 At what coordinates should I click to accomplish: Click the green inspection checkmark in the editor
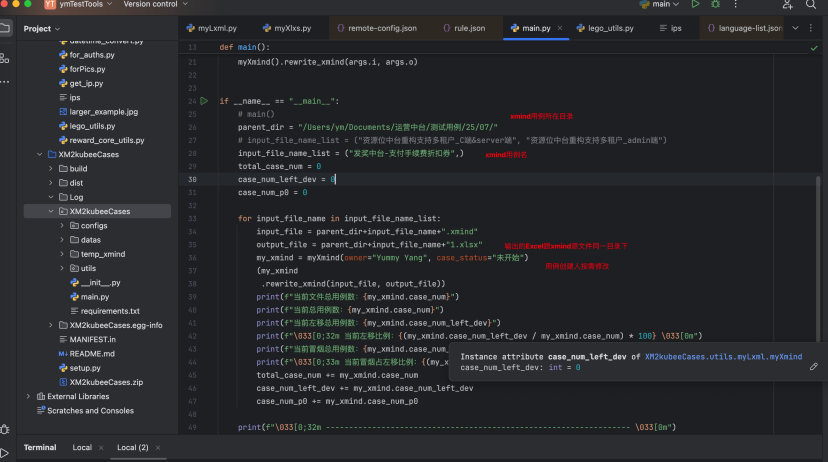tap(814, 48)
